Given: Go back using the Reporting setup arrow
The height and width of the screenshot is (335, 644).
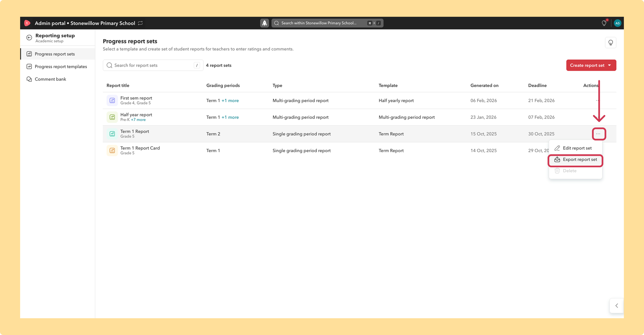Looking at the screenshot, I should coord(29,38).
